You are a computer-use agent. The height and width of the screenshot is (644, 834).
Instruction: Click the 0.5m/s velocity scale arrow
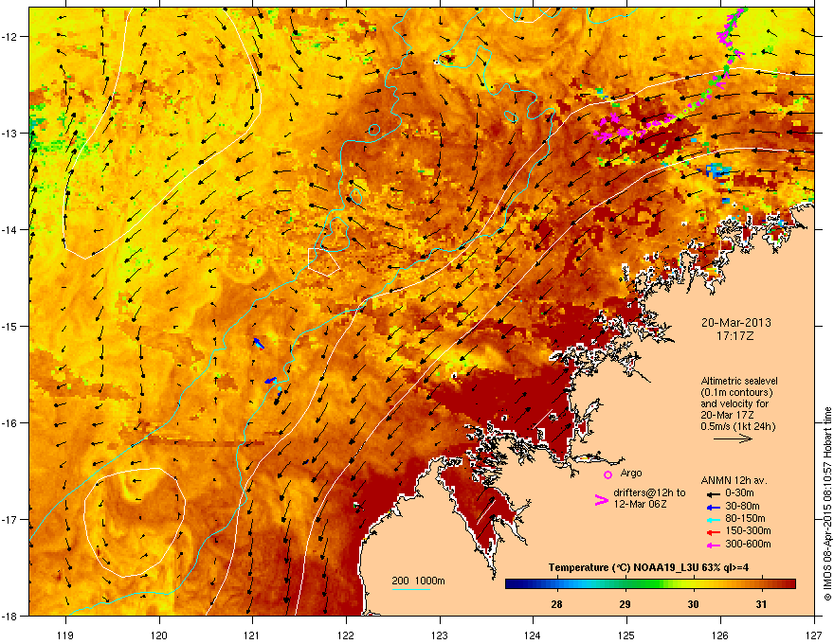(x=733, y=438)
